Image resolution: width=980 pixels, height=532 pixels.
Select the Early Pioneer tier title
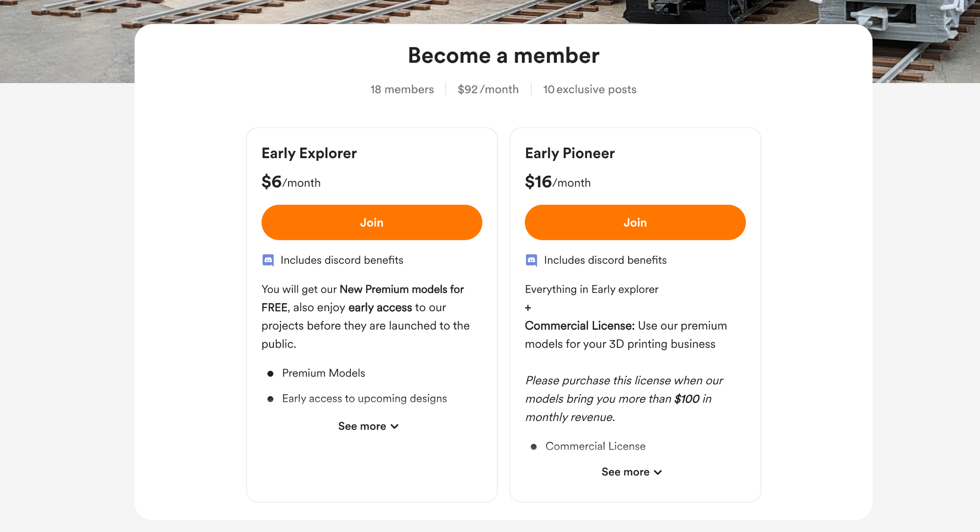pyautogui.click(x=570, y=153)
